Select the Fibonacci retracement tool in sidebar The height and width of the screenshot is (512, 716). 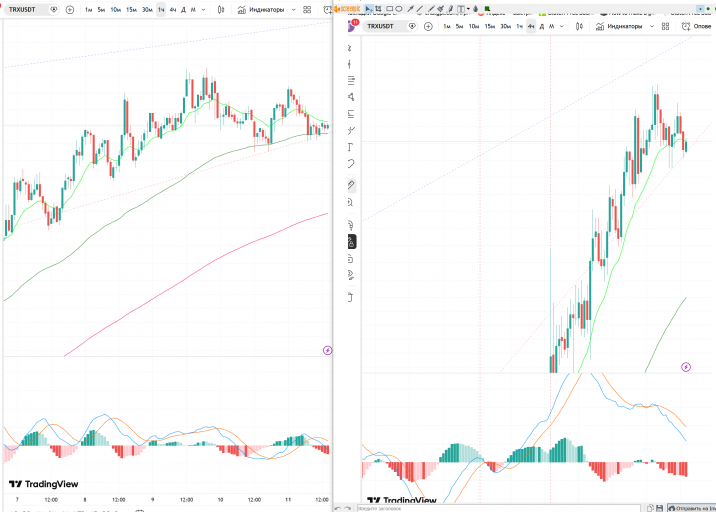coord(351,80)
